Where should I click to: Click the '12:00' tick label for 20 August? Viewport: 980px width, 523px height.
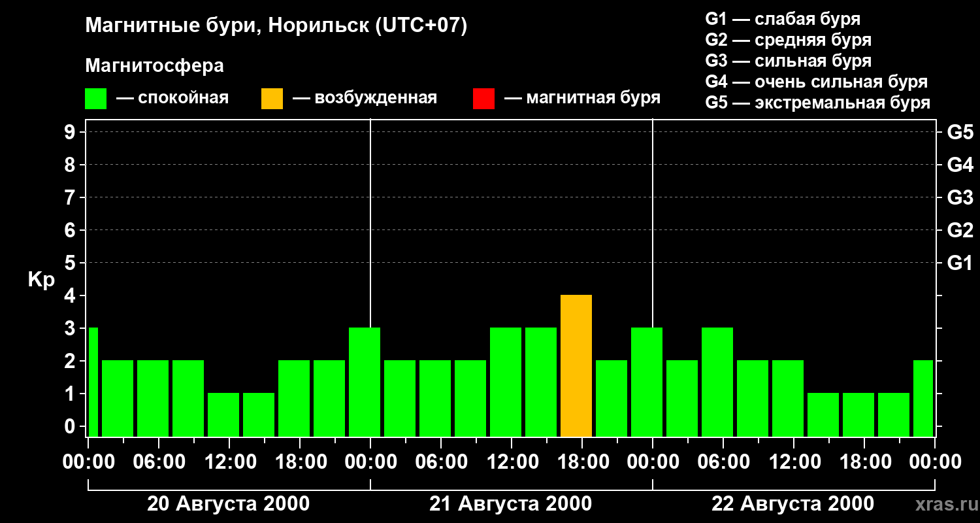(x=229, y=462)
